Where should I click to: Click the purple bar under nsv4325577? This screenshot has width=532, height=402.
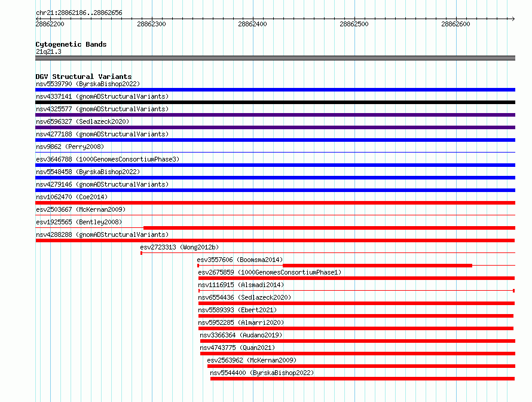tap(275, 115)
